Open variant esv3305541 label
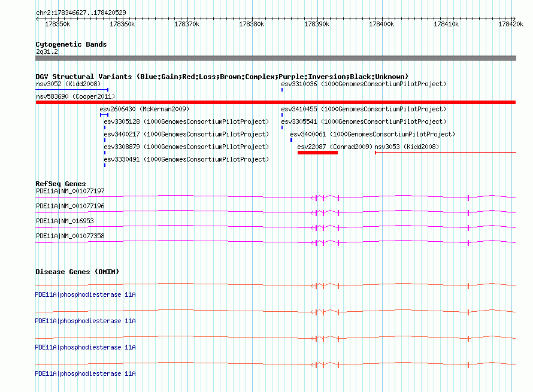Image resolution: width=533 pixels, height=392 pixels. coord(364,121)
